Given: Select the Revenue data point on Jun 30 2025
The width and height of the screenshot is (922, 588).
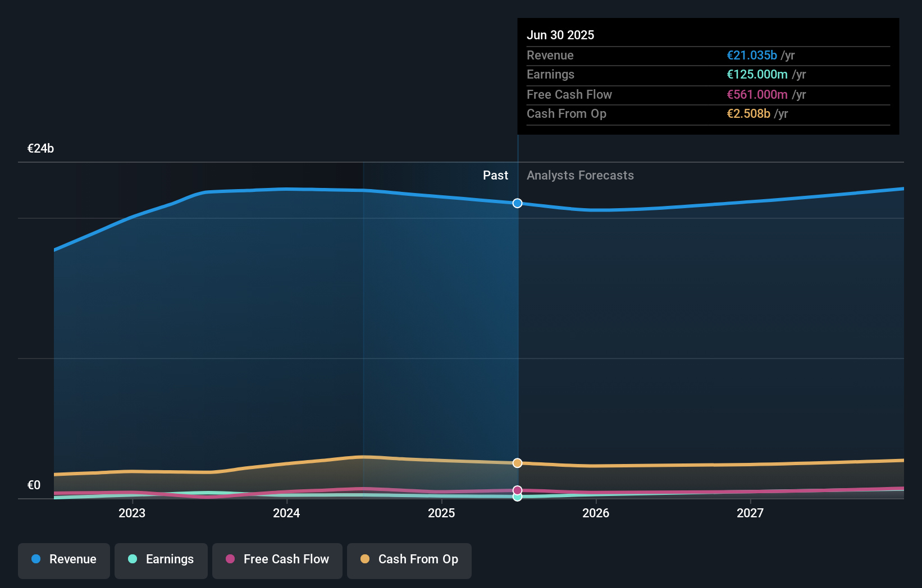Looking at the screenshot, I should (x=518, y=203).
